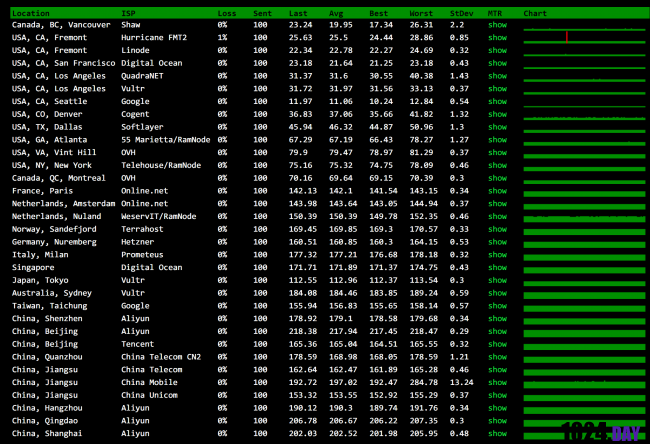The image size is (650, 444).
Task: Open show for Jiangsu China Telecom
Action: pyautogui.click(x=497, y=370)
